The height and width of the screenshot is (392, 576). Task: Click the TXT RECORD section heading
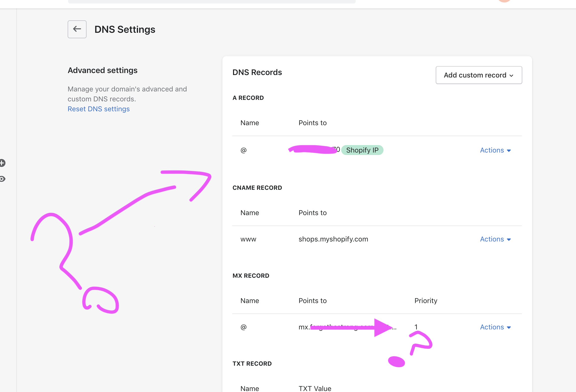point(252,364)
